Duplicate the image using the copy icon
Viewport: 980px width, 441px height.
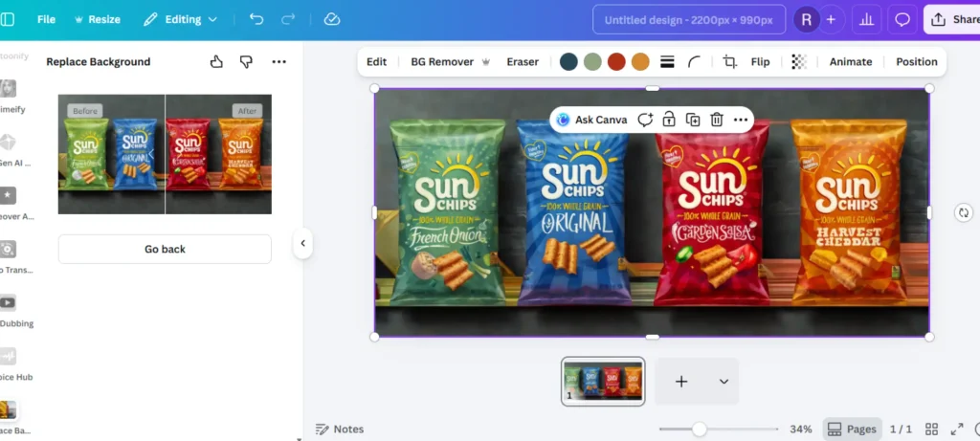click(x=693, y=120)
